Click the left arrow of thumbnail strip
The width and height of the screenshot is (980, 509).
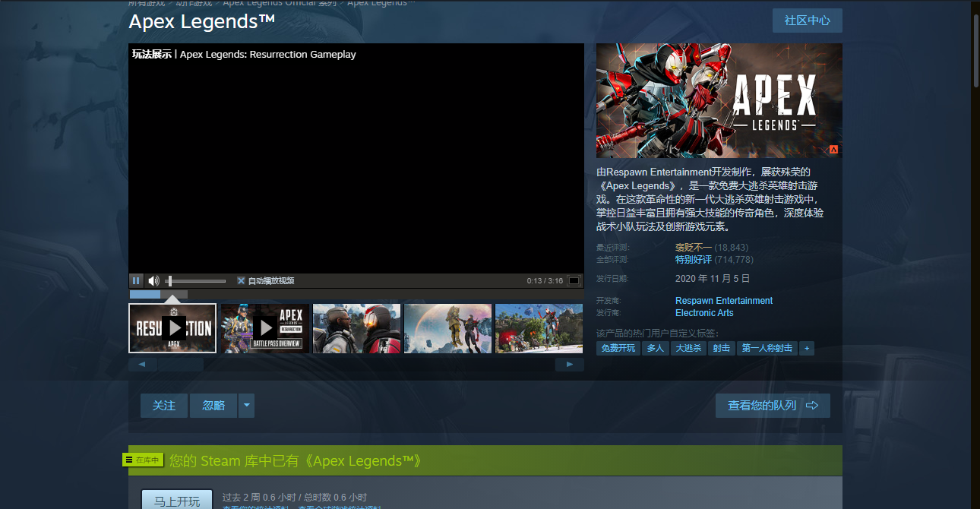click(x=143, y=365)
